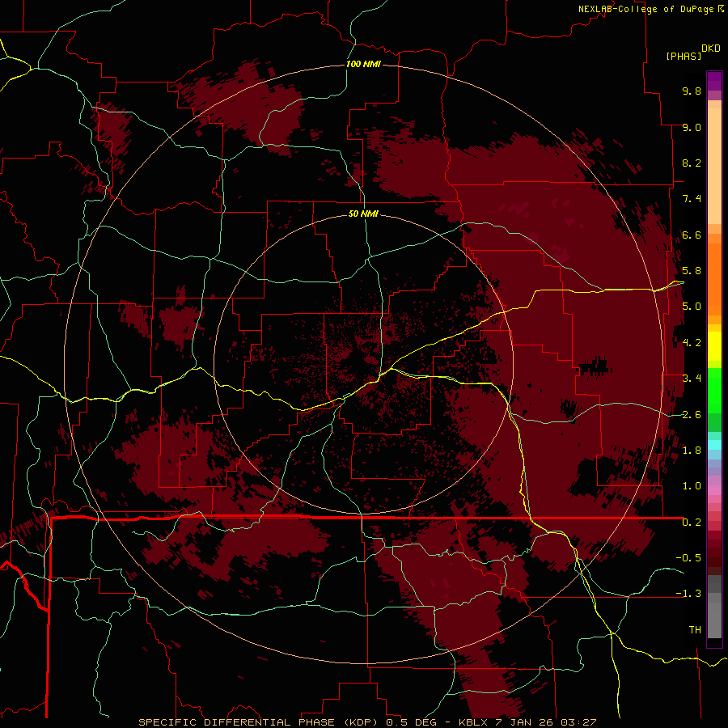Click the 7.4 scale value label
This screenshot has height=728, width=728.
pos(692,199)
